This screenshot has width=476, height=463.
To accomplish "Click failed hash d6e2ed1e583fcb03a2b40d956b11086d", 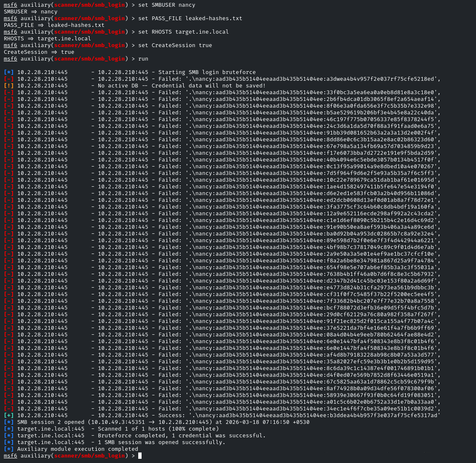I will coord(380,193).
